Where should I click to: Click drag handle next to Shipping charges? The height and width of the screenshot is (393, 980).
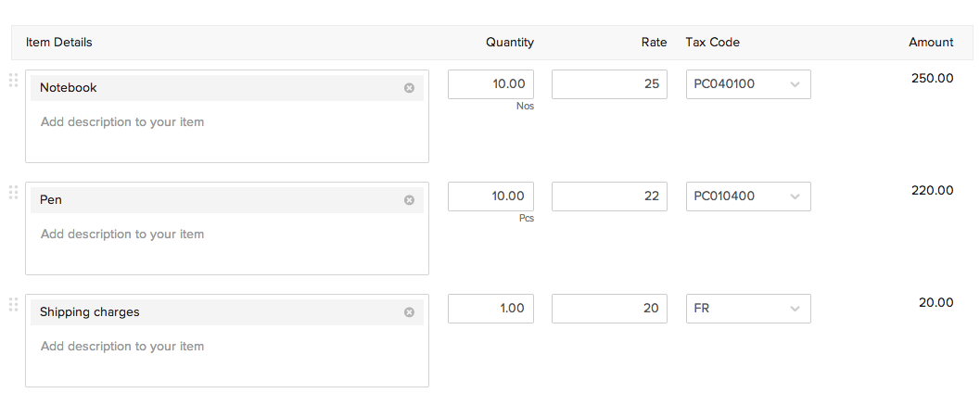point(13,305)
